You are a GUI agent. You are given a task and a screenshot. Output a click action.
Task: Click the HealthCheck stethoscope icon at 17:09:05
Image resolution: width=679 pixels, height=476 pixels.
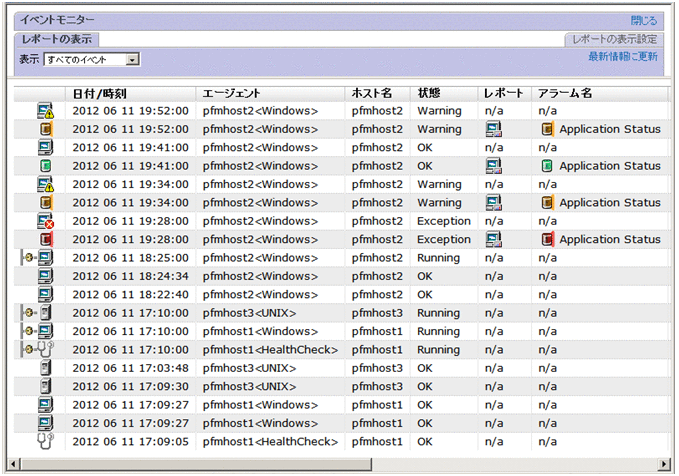(x=45, y=442)
